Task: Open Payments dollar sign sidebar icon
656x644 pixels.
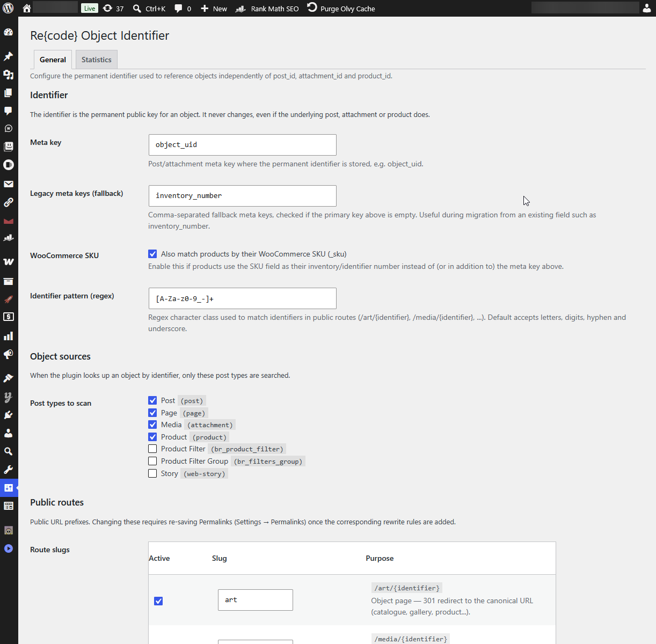Action: point(8,317)
